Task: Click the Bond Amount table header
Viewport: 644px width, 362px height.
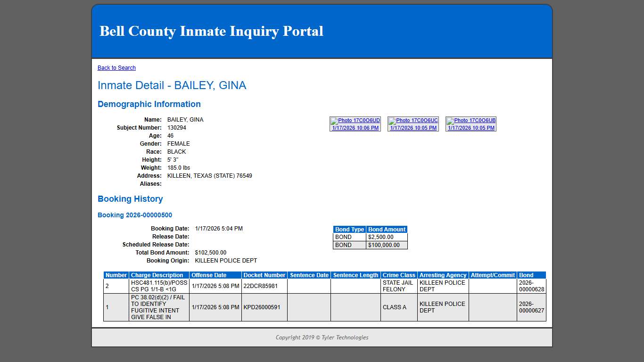Action: [x=387, y=230]
